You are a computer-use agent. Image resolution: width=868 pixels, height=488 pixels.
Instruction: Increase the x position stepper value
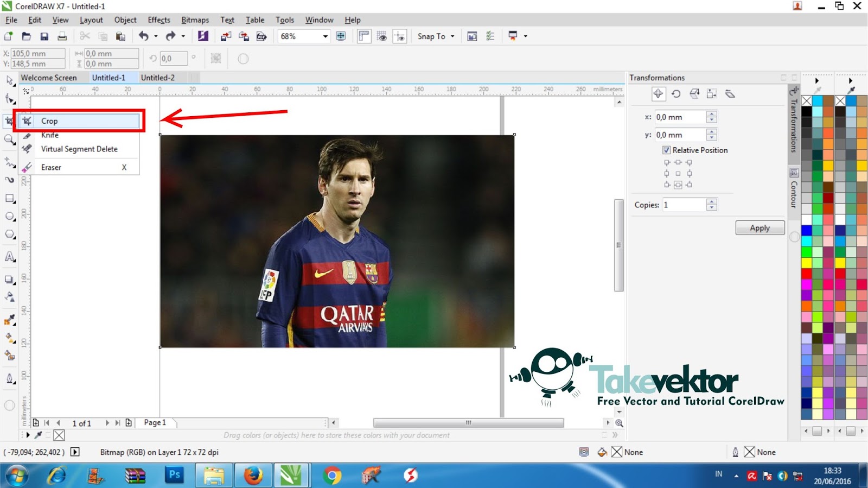[712, 114]
